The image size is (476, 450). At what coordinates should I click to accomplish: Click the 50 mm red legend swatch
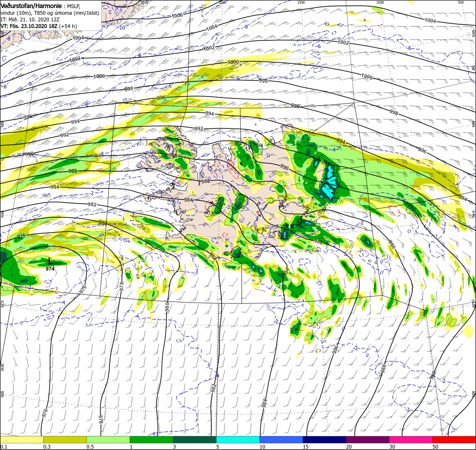tap(454, 440)
